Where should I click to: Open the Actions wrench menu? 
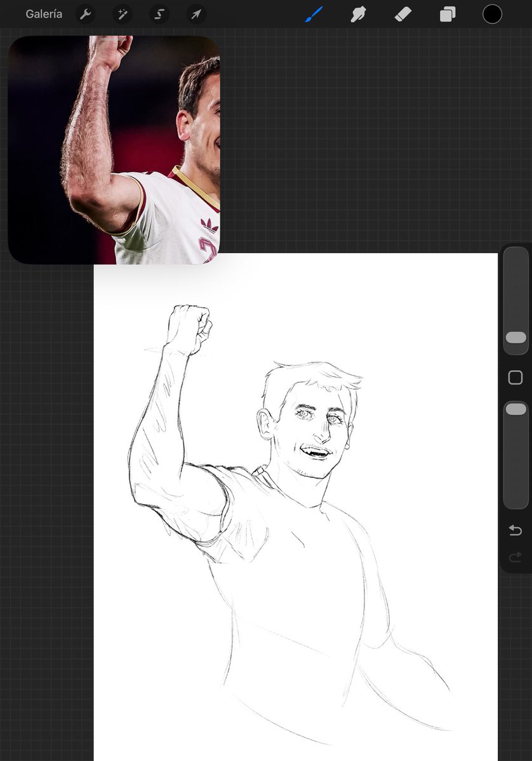click(86, 15)
